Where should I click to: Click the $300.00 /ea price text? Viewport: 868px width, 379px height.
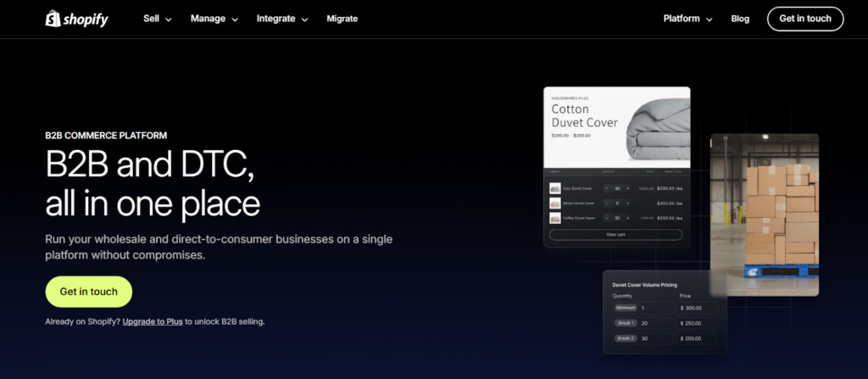(670, 203)
